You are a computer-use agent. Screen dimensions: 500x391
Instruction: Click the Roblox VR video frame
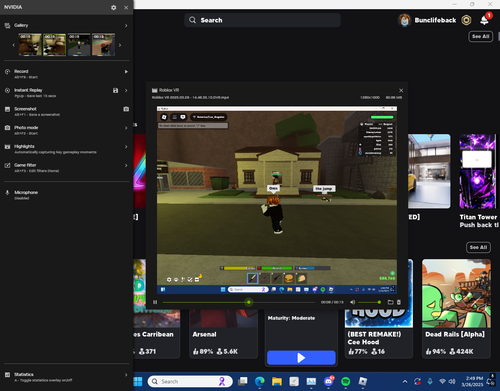(x=277, y=200)
